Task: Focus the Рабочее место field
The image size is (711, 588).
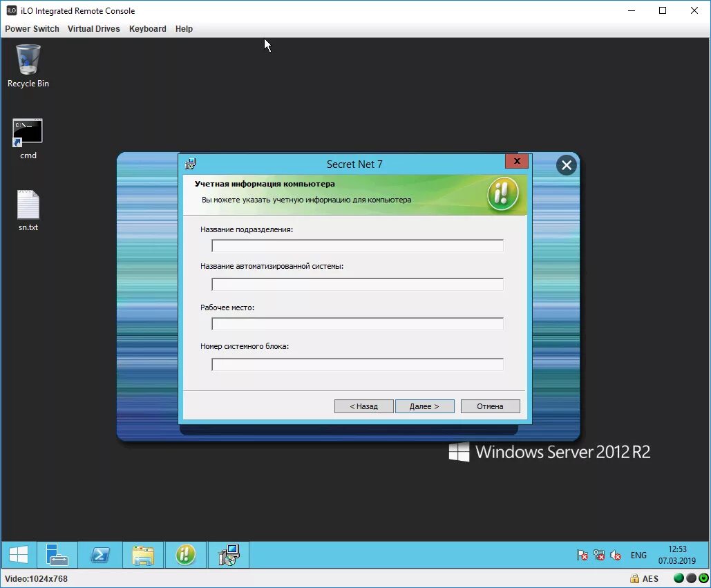Action: point(357,323)
